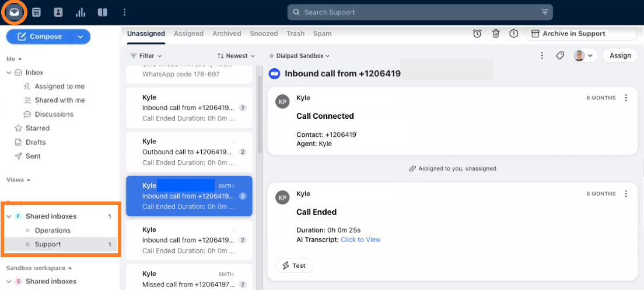Expand the Compose dropdown arrow
The width and height of the screenshot is (644, 290).
pos(81,37)
